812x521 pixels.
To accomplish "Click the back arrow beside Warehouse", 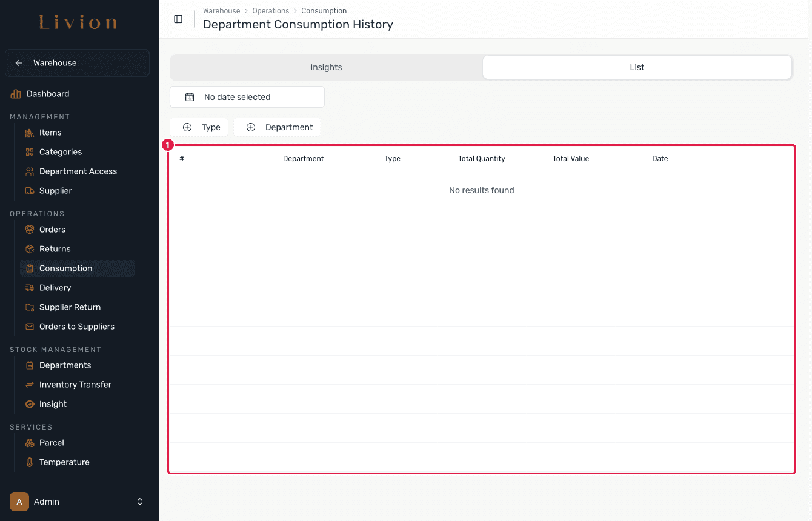I will [19, 63].
